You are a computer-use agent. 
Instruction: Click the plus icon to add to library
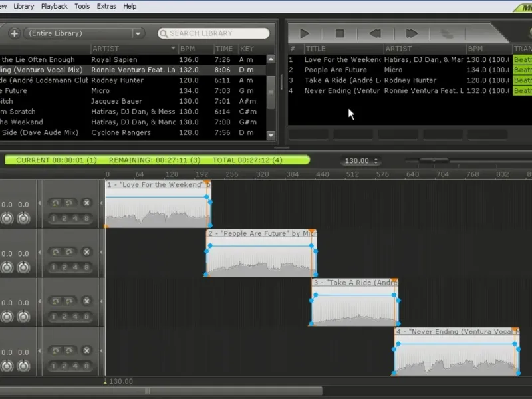pyautogui.click(x=14, y=33)
